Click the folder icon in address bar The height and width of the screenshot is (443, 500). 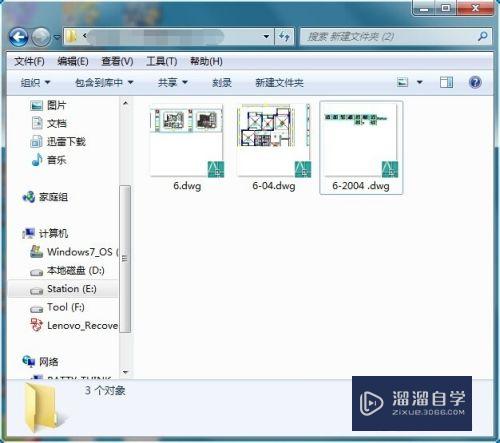point(71,36)
